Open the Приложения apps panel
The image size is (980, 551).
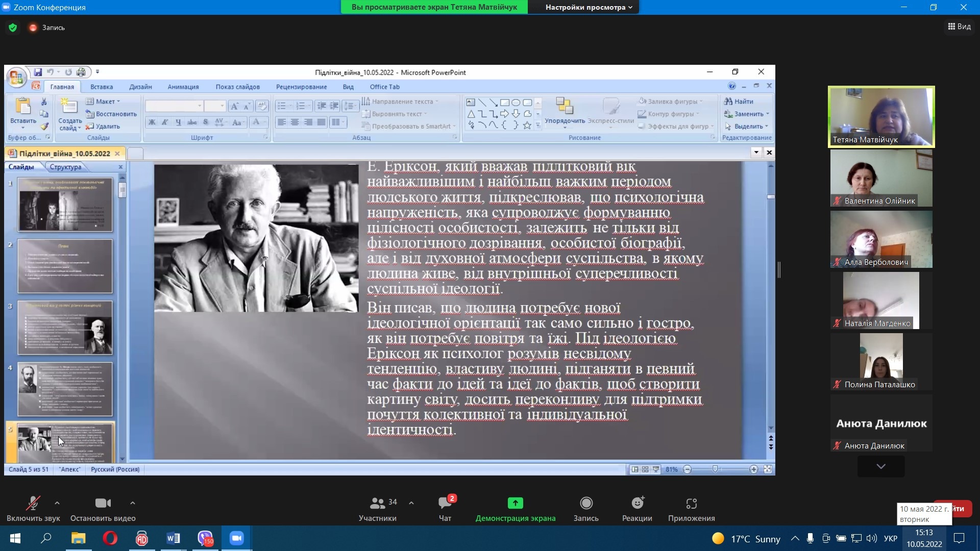pos(691,503)
